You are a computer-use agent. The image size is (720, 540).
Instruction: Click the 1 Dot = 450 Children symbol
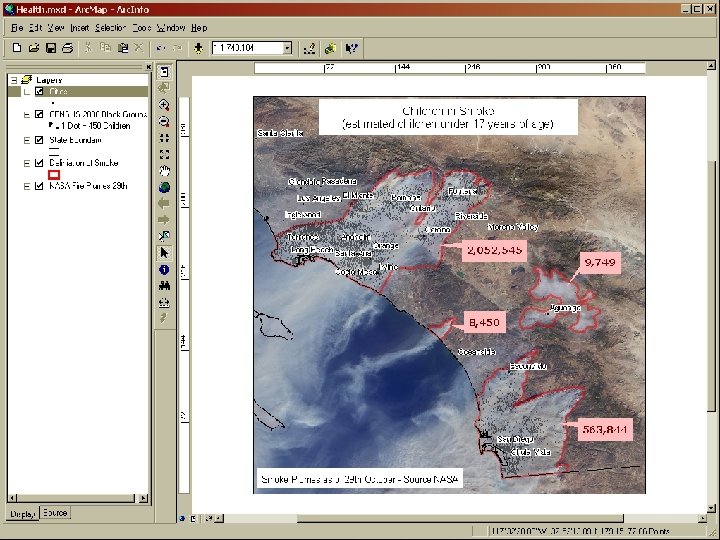click(x=51, y=125)
